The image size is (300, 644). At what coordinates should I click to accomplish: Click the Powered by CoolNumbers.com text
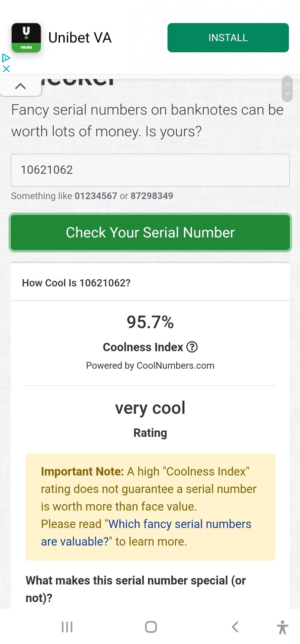150,366
